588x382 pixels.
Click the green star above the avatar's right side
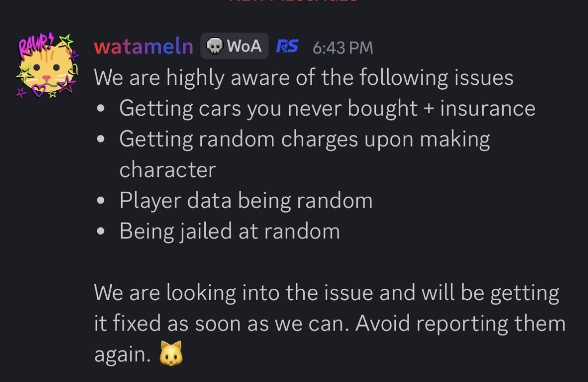tap(66, 40)
